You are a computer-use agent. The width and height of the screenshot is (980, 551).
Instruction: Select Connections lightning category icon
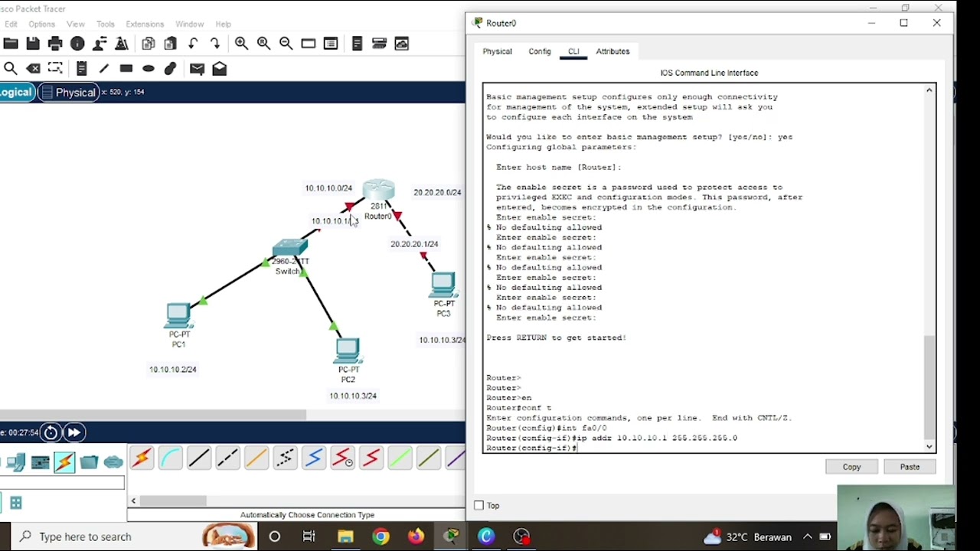[x=64, y=462]
